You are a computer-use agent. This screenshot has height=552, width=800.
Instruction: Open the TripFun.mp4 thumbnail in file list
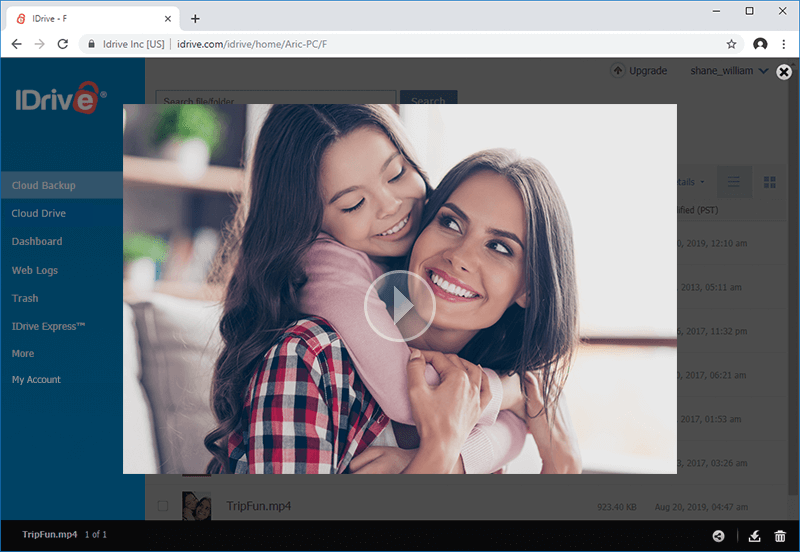pos(196,506)
